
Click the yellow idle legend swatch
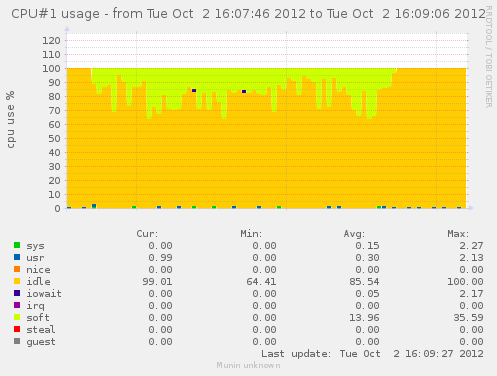pyautogui.click(x=17, y=281)
